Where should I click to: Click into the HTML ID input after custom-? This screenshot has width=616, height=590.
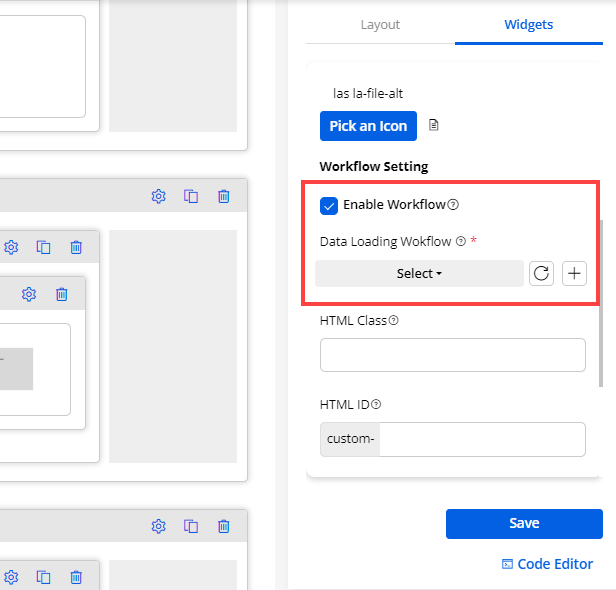[482, 439]
